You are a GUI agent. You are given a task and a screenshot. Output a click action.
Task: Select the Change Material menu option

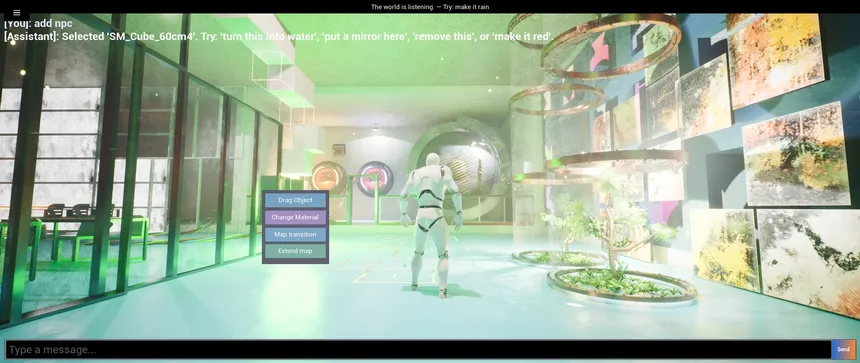tap(295, 218)
